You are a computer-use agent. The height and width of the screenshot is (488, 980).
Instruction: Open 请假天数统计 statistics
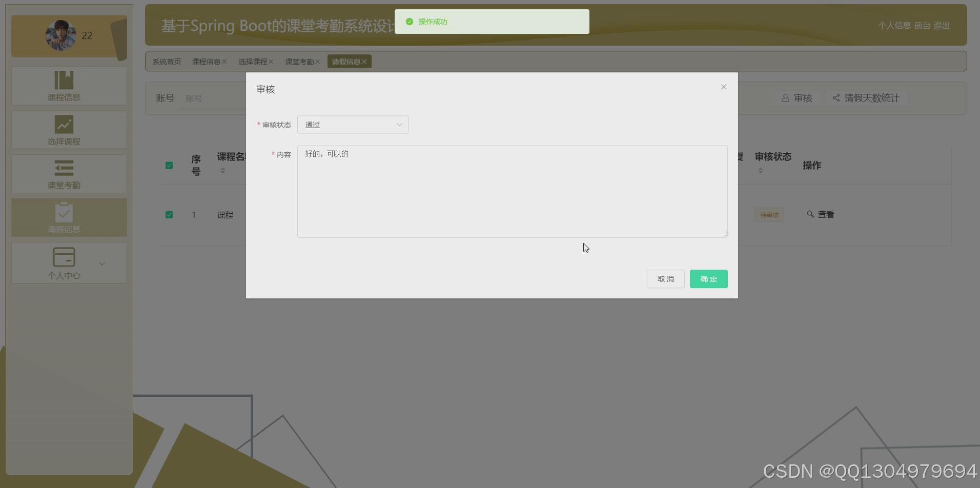[866, 98]
